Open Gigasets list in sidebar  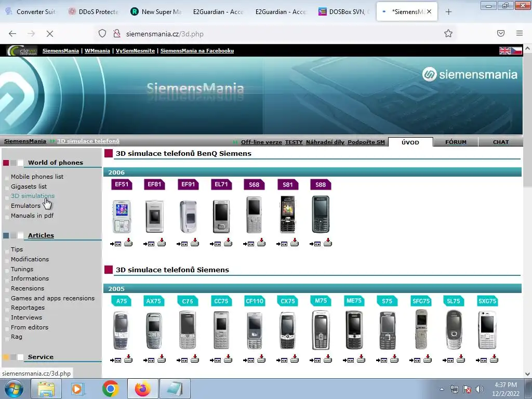[x=29, y=187]
